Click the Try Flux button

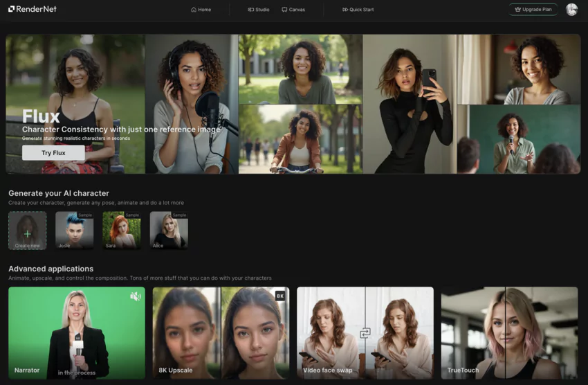pos(53,153)
